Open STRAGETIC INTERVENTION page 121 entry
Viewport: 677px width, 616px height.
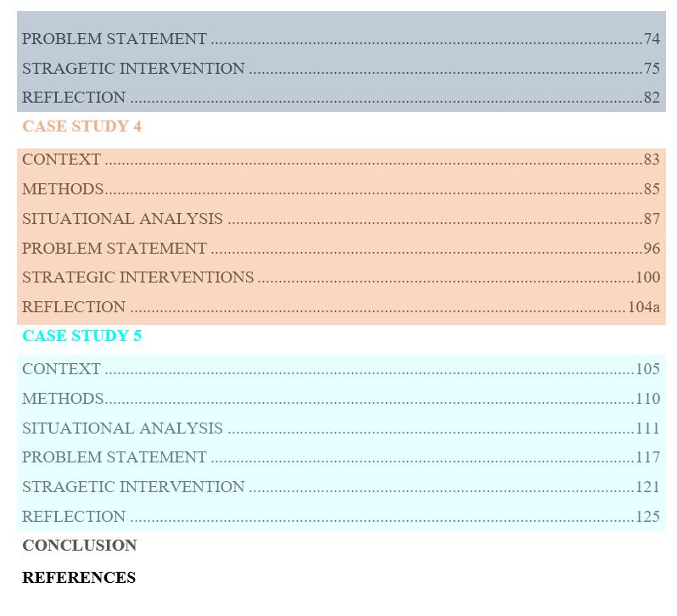[133, 487]
